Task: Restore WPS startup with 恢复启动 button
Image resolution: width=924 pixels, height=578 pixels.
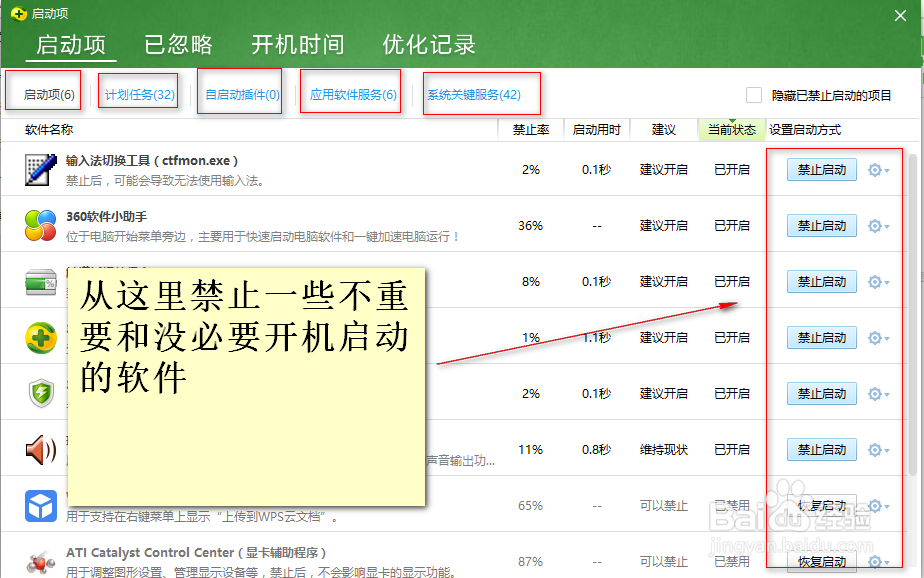Action: (821, 506)
